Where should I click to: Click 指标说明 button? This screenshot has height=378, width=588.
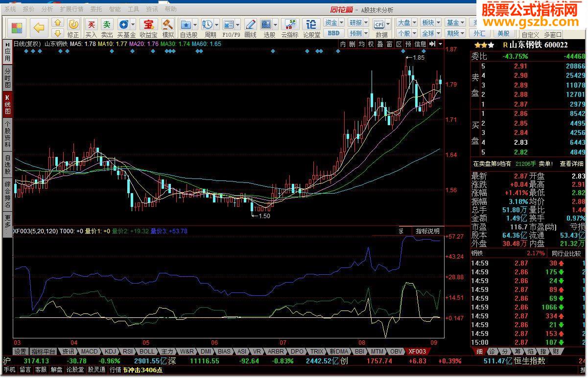[427, 231]
